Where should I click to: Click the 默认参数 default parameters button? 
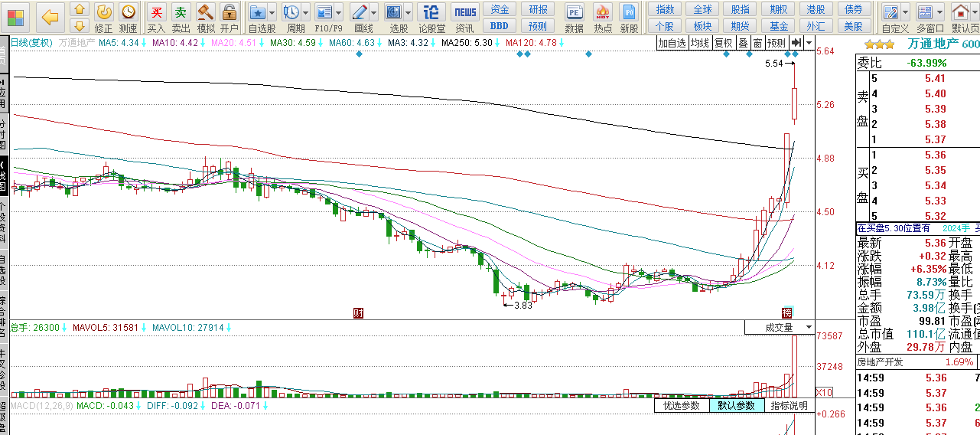click(736, 406)
